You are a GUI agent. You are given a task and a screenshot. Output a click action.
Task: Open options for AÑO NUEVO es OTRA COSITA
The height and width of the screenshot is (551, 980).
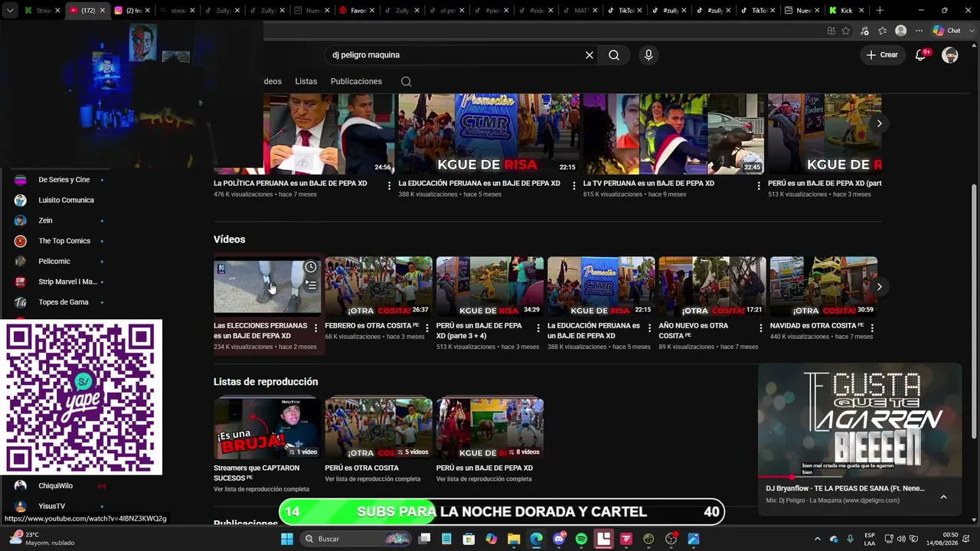click(760, 328)
